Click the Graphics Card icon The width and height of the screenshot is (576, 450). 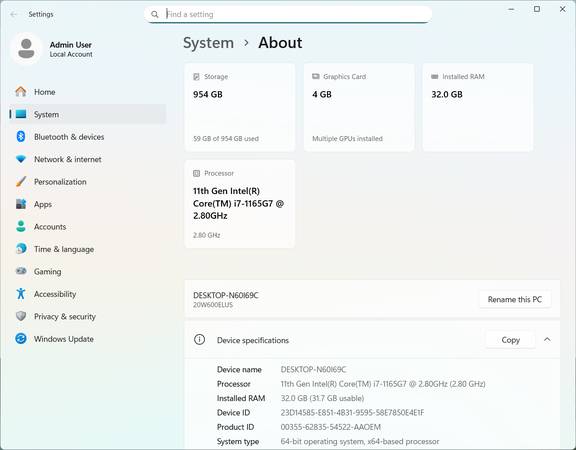click(x=316, y=76)
